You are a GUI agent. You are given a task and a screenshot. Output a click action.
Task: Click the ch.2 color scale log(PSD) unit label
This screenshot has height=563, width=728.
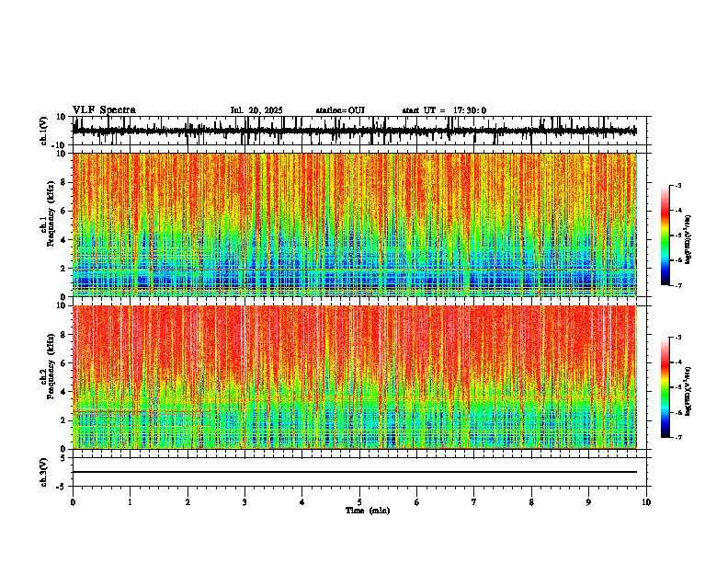pyautogui.click(x=688, y=391)
